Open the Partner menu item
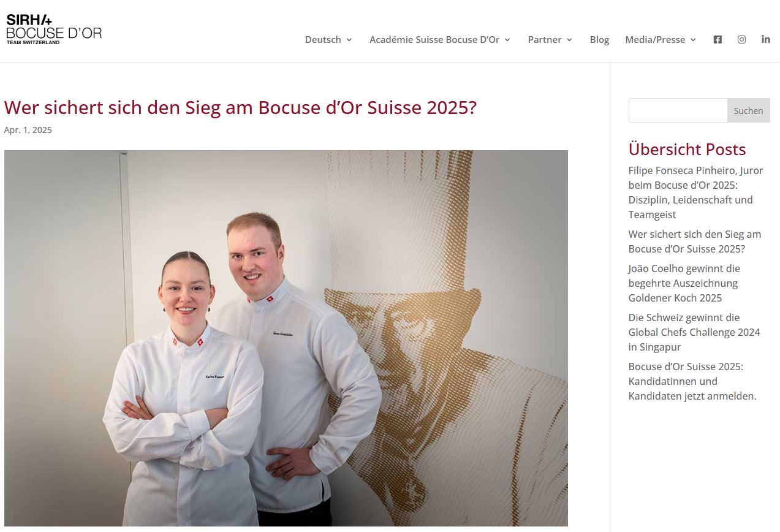 [545, 39]
